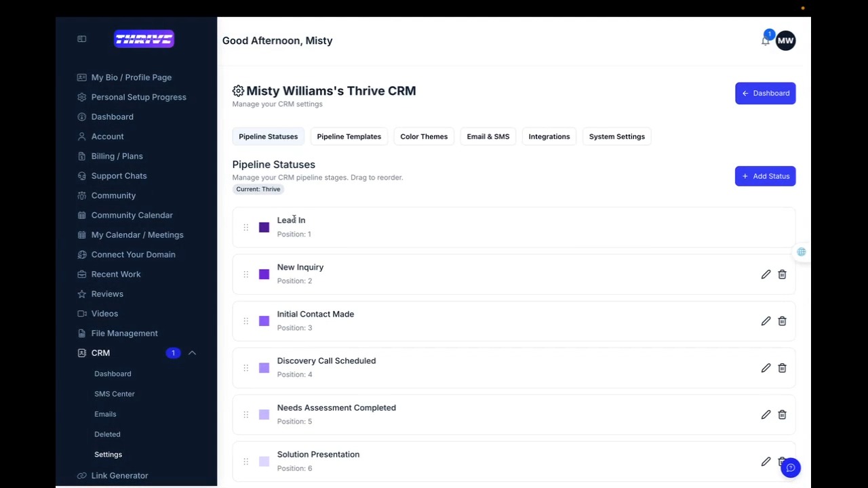The image size is (868, 488).
Task: Click the Lead In color swatch
Action: tap(264, 227)
